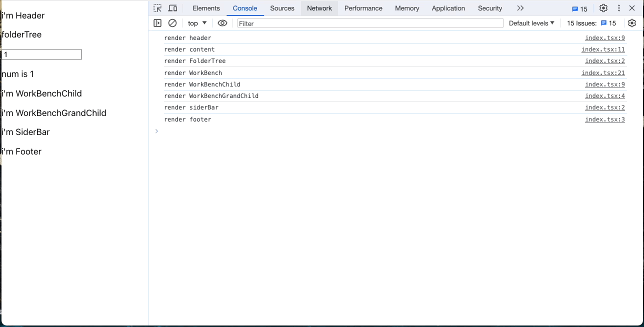Open index.tsx:2 link for render siderBar
The image size is (644, 327).
[605, 107]
